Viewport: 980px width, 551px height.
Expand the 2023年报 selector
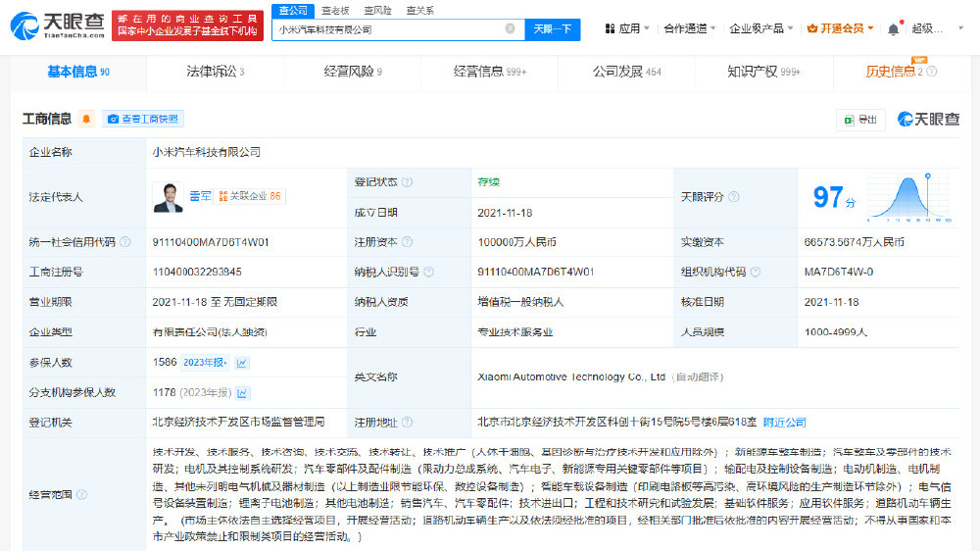pyautogui.click(x=205, y=363)
